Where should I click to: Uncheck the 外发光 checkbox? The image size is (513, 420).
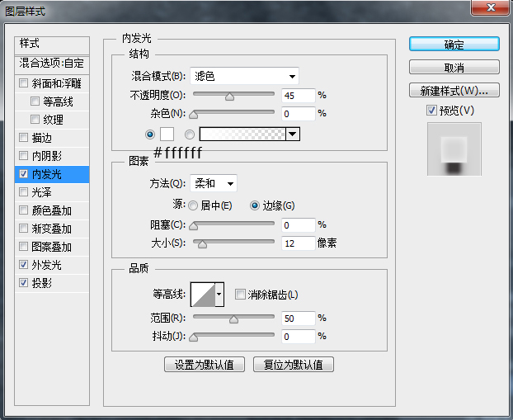(23, 265)
